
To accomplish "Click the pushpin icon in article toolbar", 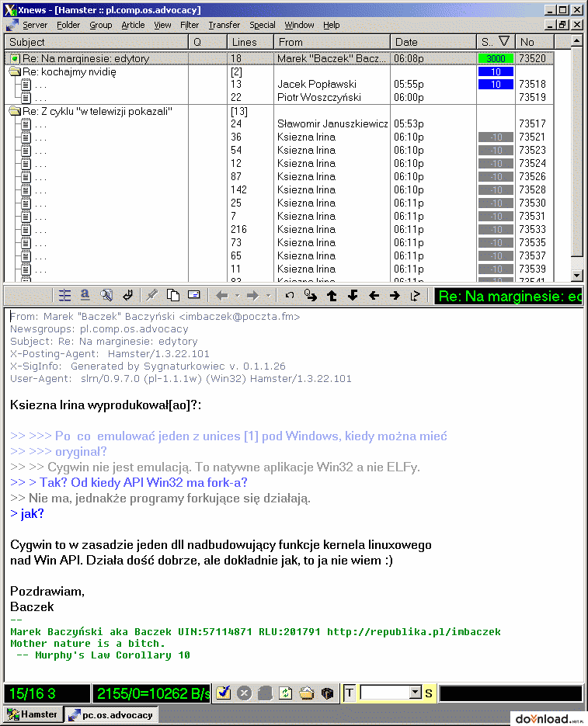I will tap(151, 295).
